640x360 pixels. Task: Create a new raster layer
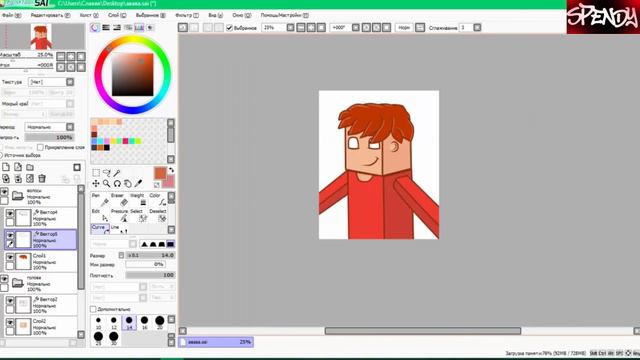pos(6,167)
